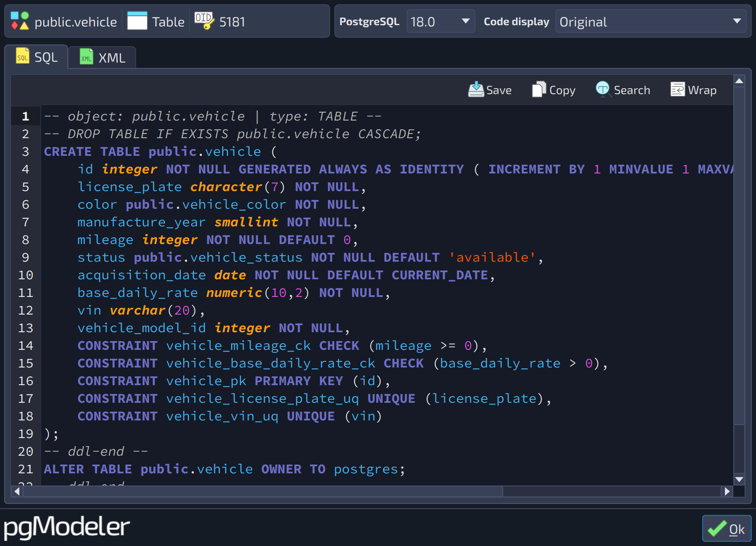
Task: Click vehicle_license_plate_uq constraint name on line 17
Action: pos(262,399)
